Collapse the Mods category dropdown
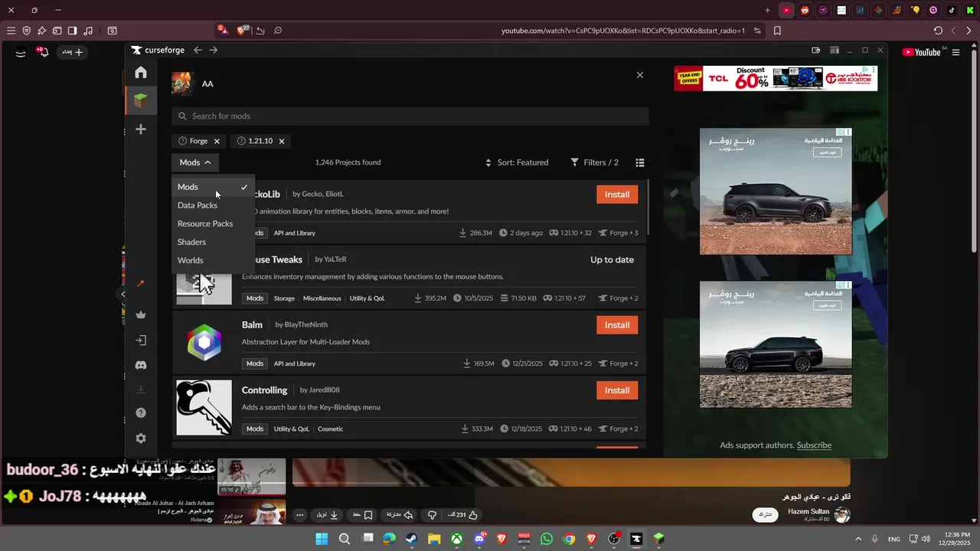This screenshot has height=551, width=980. (x=195, y=162)
